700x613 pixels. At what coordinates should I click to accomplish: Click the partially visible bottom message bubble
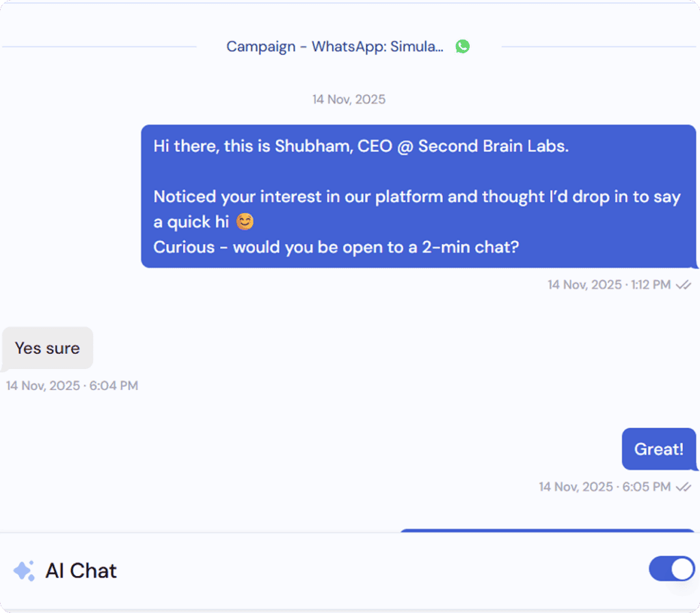(547, 530)
